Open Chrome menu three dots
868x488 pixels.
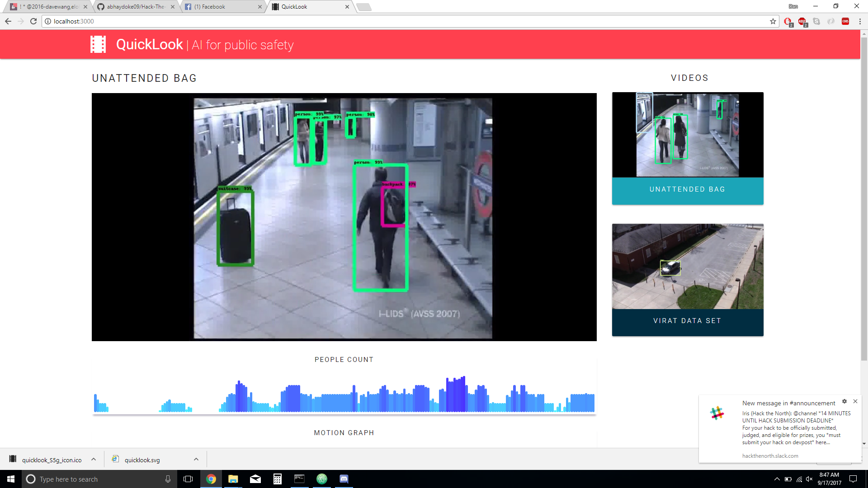pyautogui.click(x=860, y=21)
